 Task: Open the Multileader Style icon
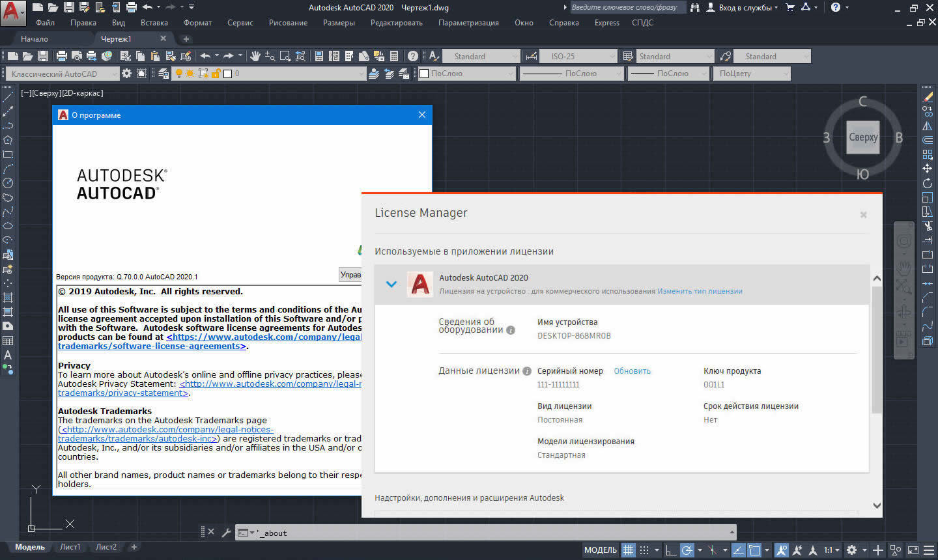[x=726, y=56]
